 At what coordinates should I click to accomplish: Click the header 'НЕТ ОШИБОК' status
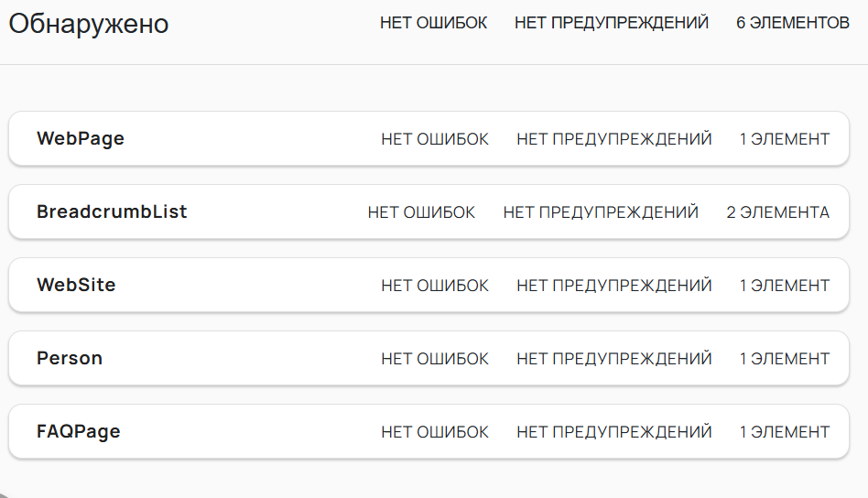[434, 23]
